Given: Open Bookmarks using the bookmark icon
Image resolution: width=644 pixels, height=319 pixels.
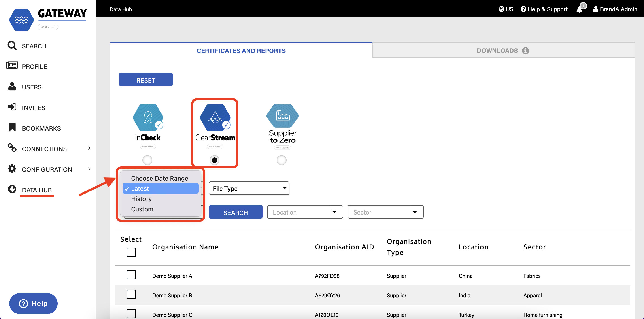Looking at the screenshot, I should tap(12, 128).
